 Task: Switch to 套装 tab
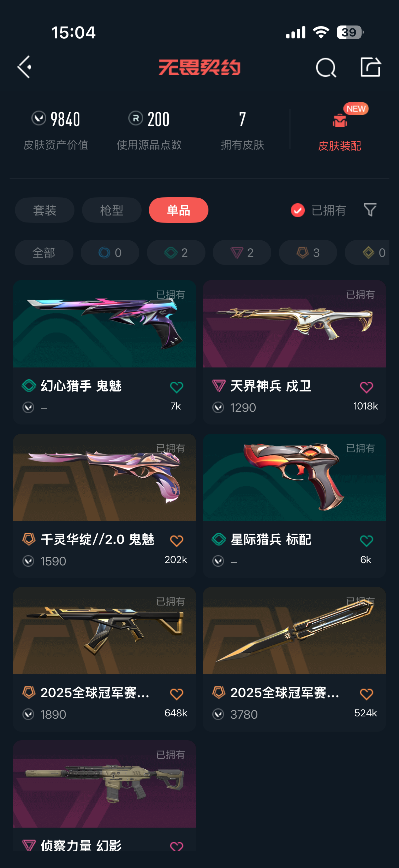[x=44, y=210]
